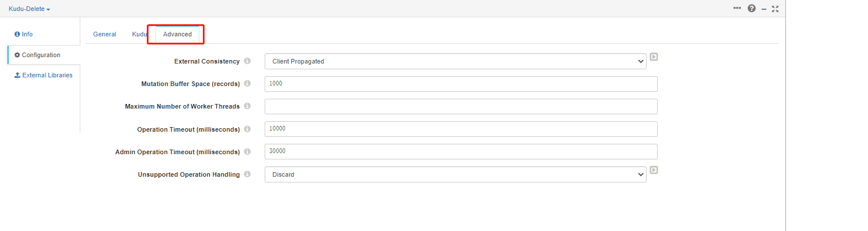Image resolution: width=868 pixels, height=231 pixels.
Task: Expand the External Consistency dropdown
Action: 455,61
